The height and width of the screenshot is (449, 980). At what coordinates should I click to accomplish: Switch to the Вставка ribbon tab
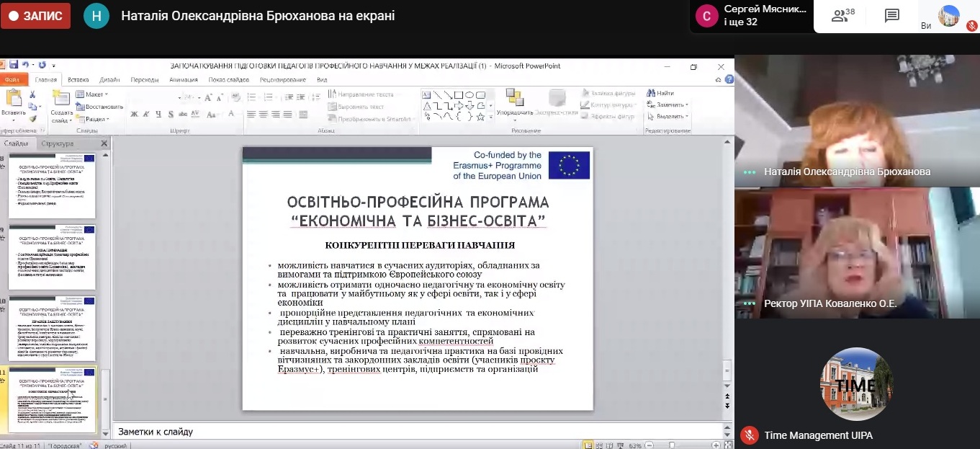coord(78,80)
